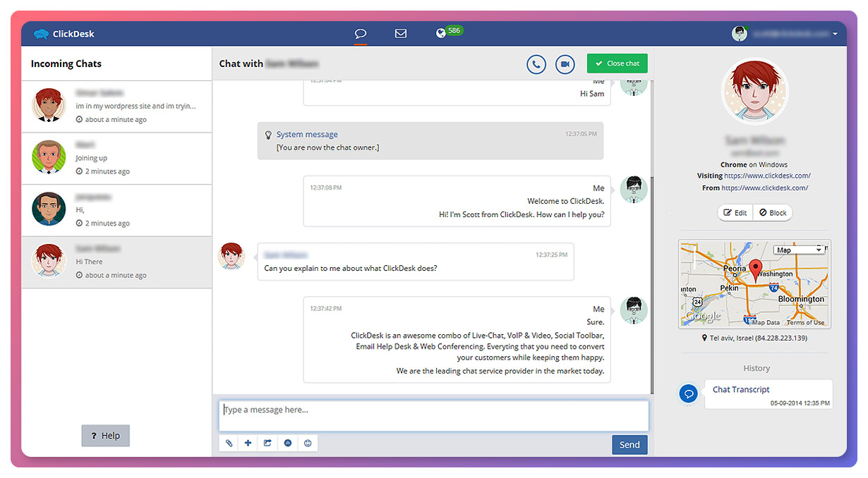Click the avatar of the wordpress site chat
Image resolution: width=868 pixels, height=478 pixels.
tap(49, 105)
